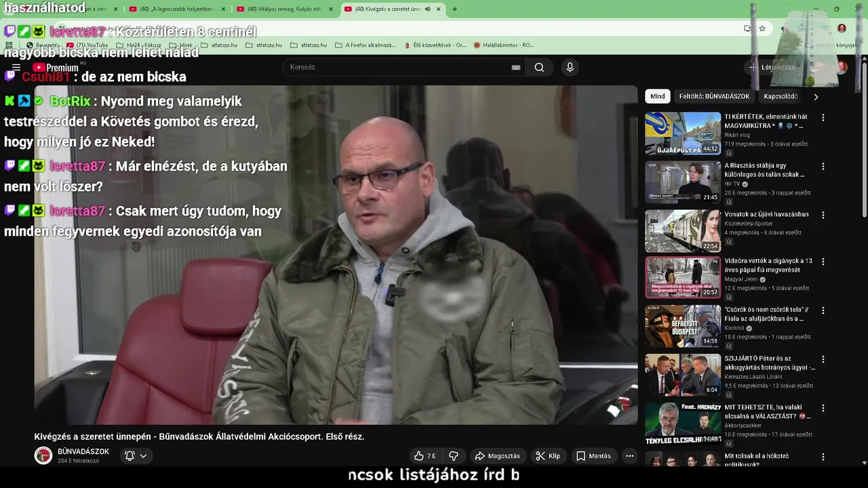Start voice search with microphone icon
868x488 pixels.
point(570,67)
